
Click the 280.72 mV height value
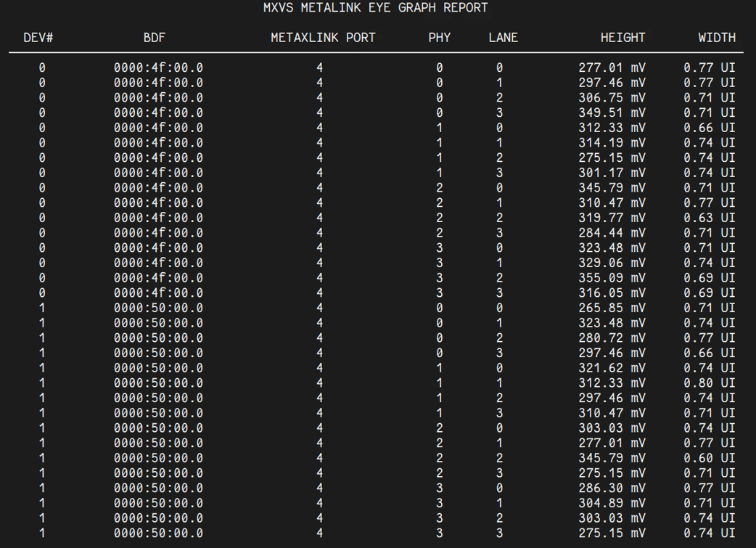point(612,338)
